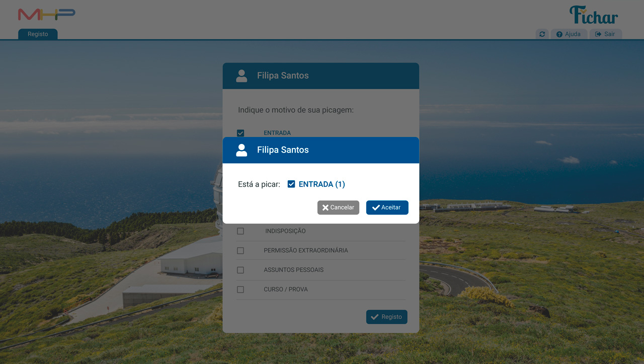Image resolution: width=644 pixels, height=364 pixels.
Task: Click user avatar icon in confirmation dialog
Action: (x=242, y=150)
